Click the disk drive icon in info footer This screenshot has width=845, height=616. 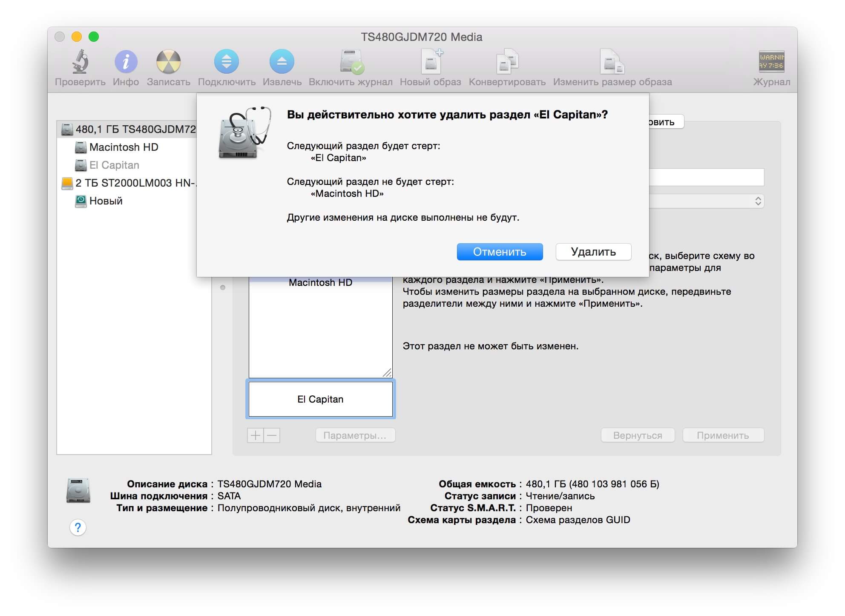78,490
